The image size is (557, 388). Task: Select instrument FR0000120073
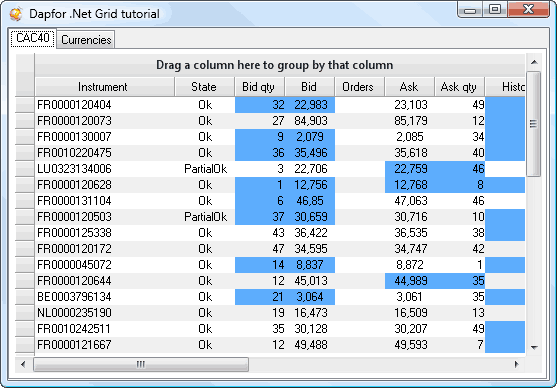[74, 121]
